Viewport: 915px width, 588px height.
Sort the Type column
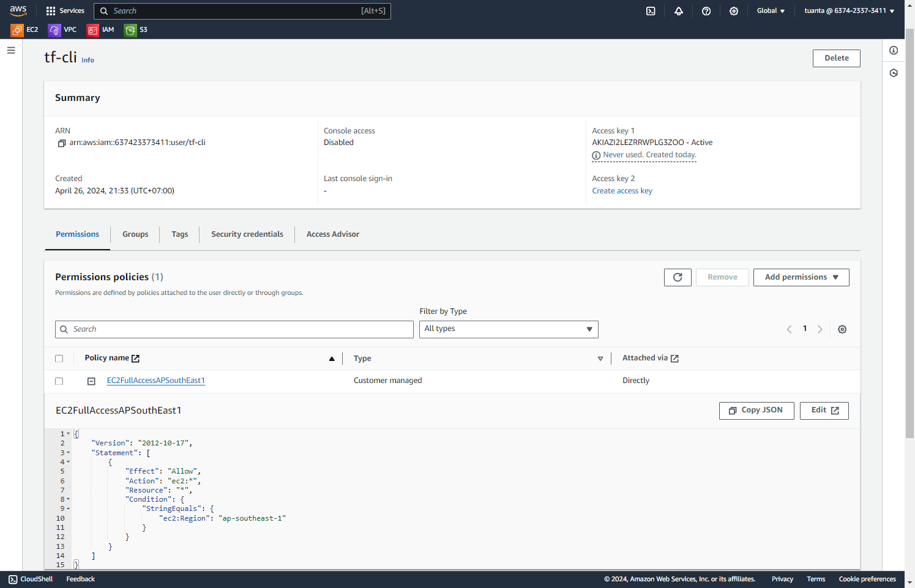[600, 359]
